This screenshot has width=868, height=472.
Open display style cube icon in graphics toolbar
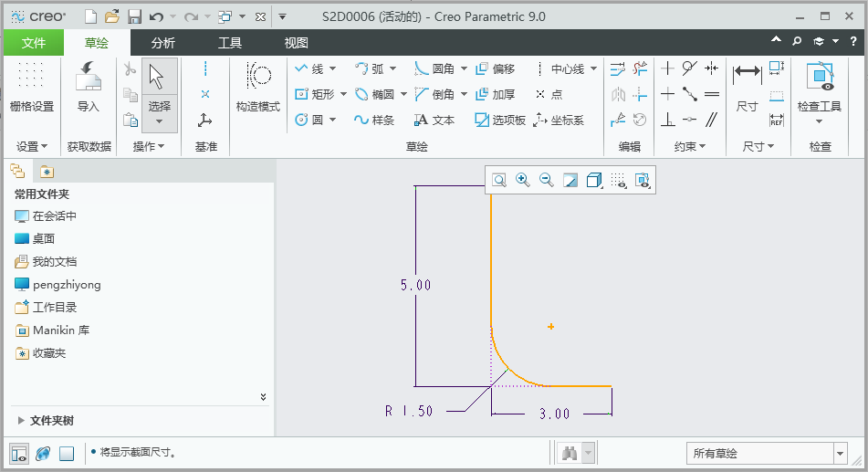coord(594,180)
